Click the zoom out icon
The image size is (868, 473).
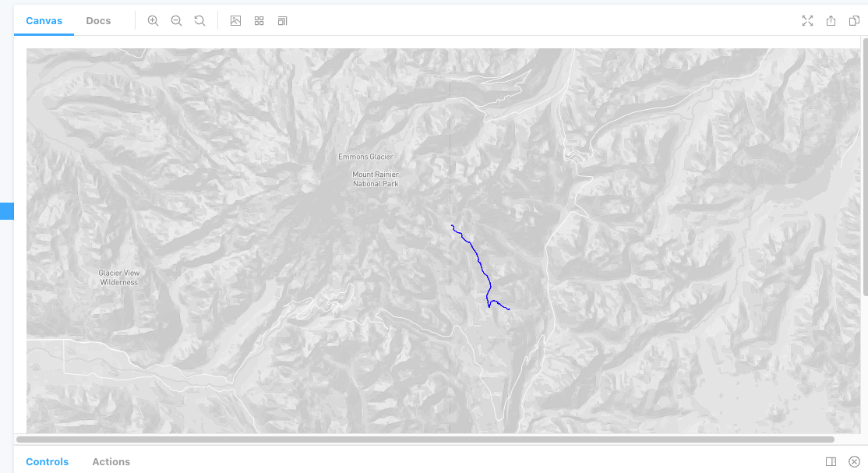click(176, 21)
